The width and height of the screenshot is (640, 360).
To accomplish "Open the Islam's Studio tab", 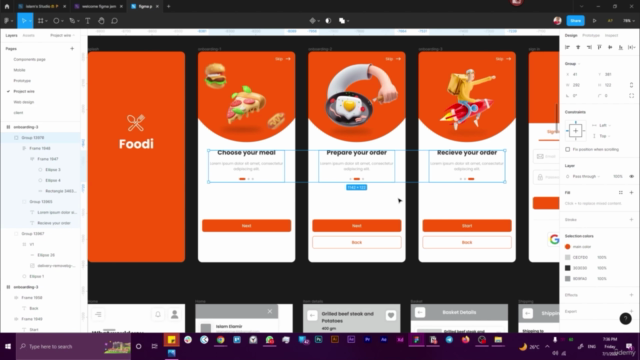I will click(x=41, y=6).
